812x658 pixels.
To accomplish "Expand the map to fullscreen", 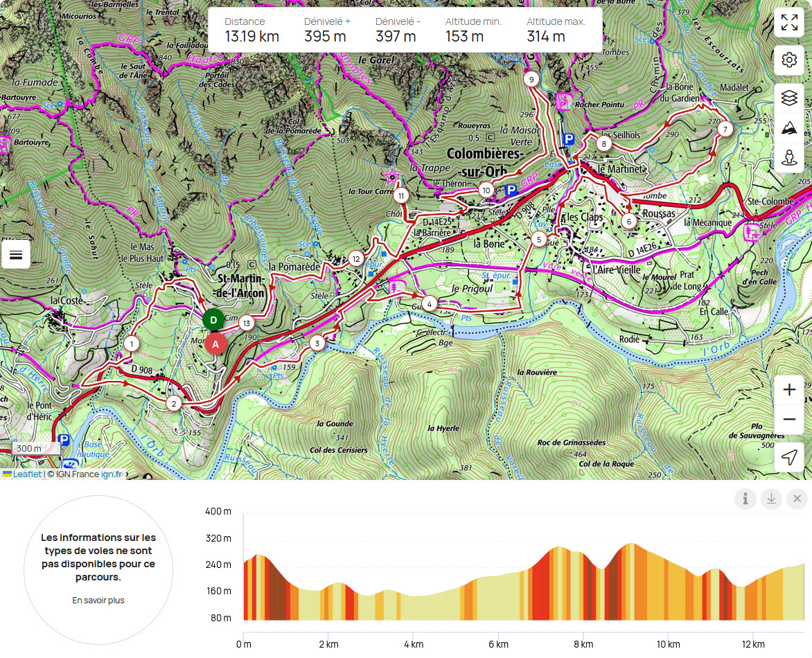I will click(789, 23).
